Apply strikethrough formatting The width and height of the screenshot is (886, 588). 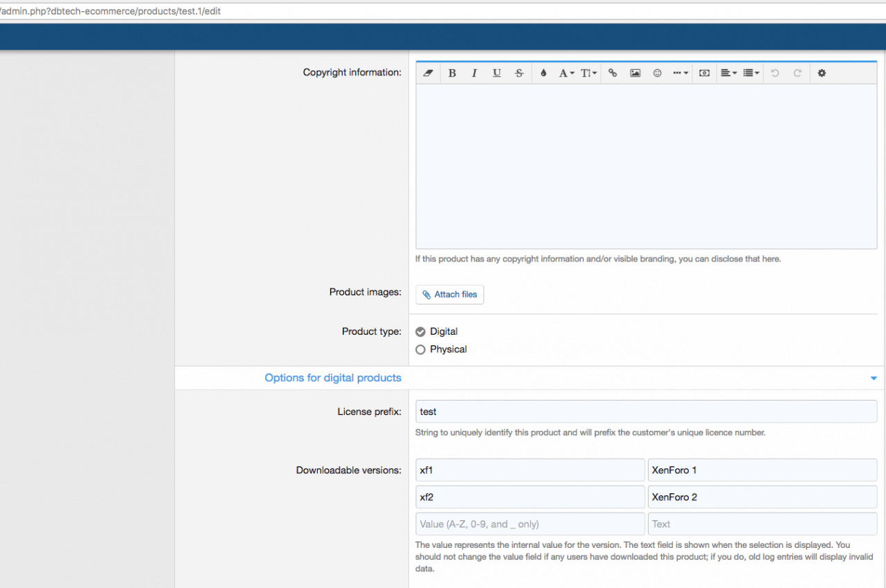pos(519,73)
